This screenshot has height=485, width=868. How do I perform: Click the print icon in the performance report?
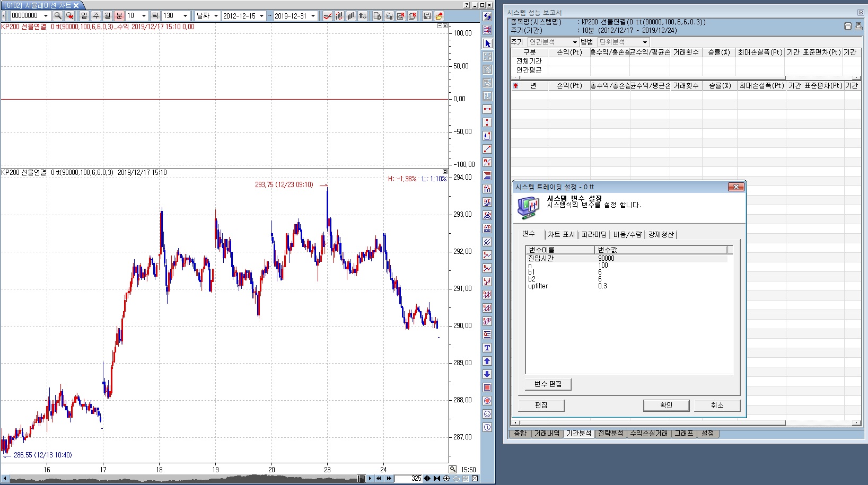tap(858, 26)
